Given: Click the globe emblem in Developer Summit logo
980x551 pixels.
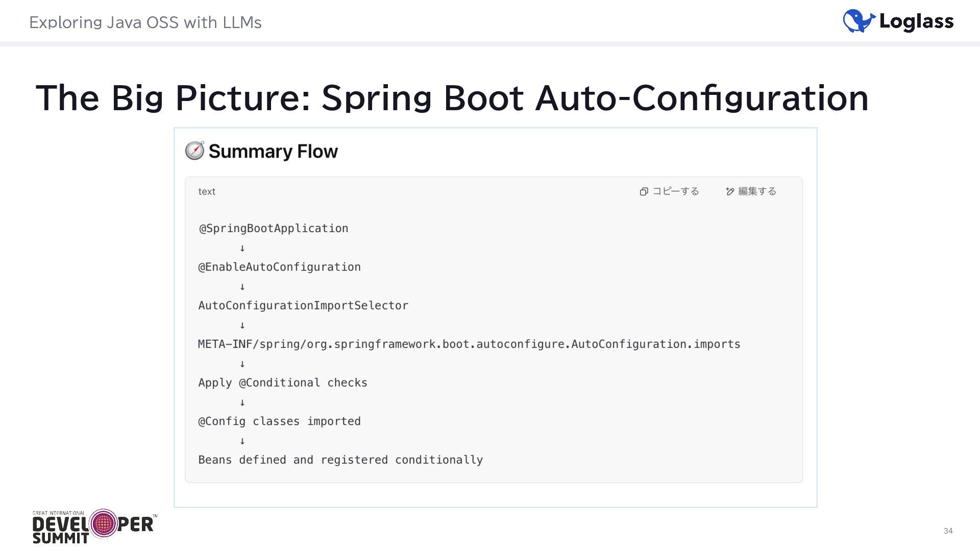Looking at the screenshot, I should [104, 523].
